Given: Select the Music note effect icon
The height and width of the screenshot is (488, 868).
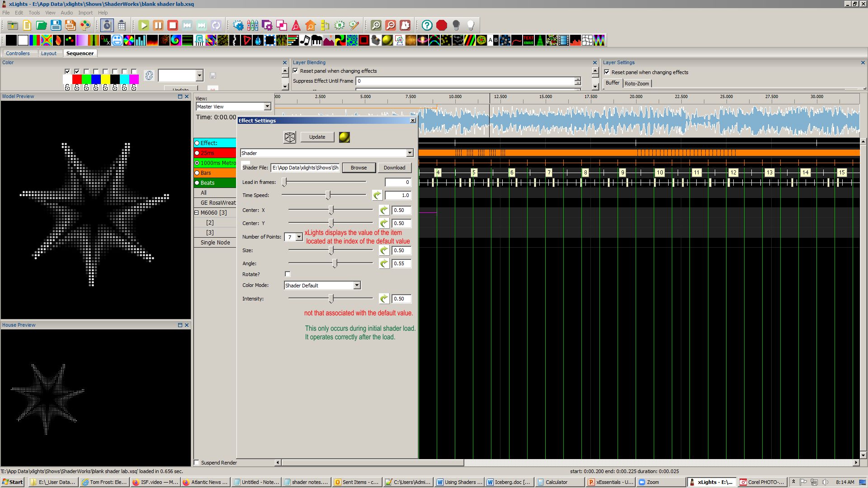Looking at the screenshot, I should (305, 41).
